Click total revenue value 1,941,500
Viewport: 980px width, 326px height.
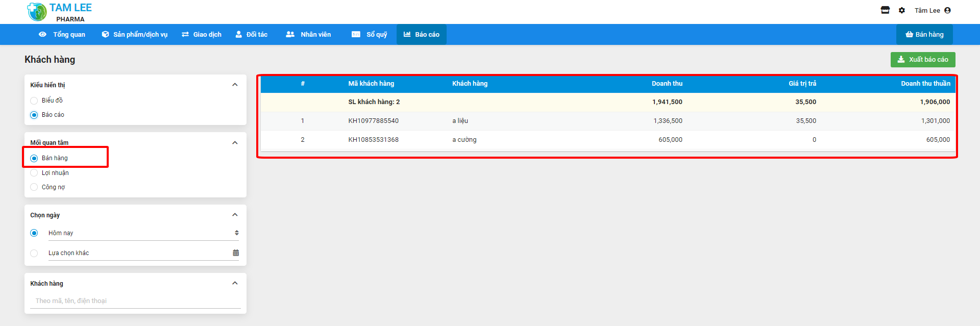[x=667, y=102]
